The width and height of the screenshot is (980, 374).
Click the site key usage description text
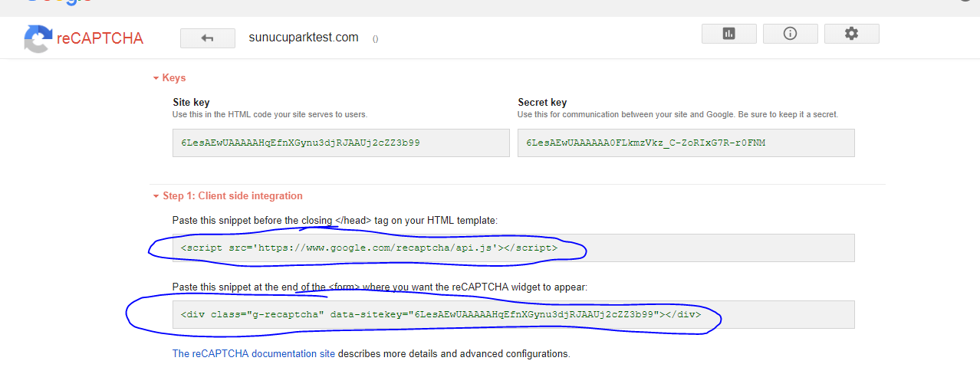pyautogui.click(x=270, y=114)
